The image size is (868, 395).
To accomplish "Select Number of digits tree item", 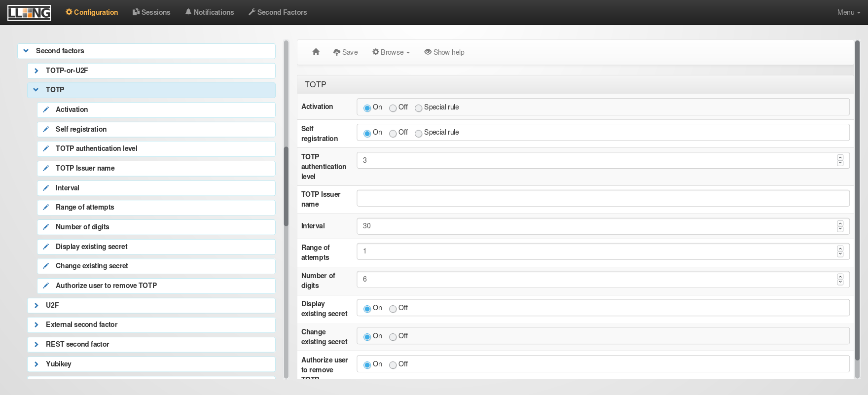I will click(156, 227).
